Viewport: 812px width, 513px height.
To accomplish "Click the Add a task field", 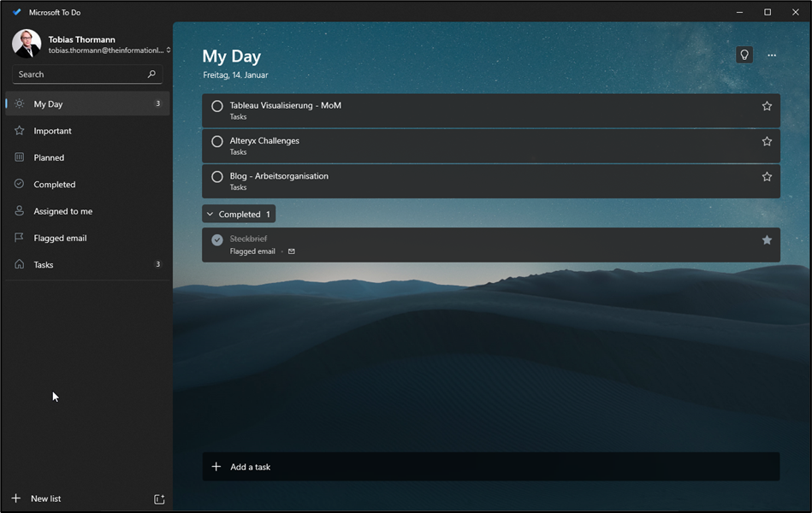I will (x=491, y=467).
